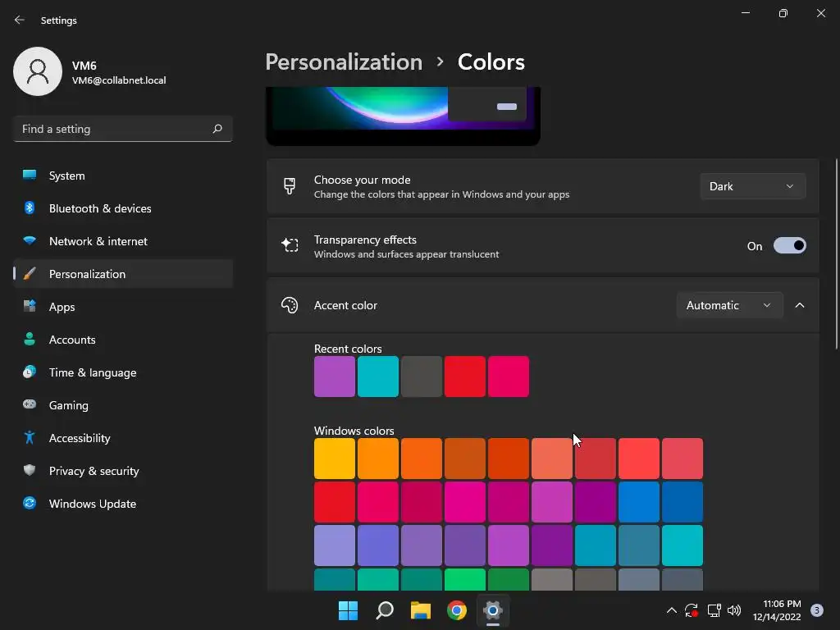Click the Settings gear on the taskbar
Screen dimensions: 840x630
(493, 610)
